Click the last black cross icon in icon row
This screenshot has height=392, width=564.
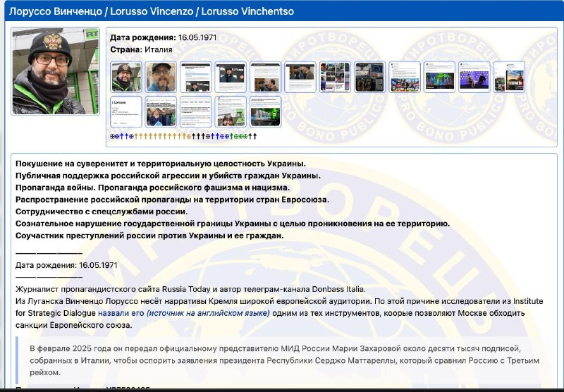(x=255, y=136)
